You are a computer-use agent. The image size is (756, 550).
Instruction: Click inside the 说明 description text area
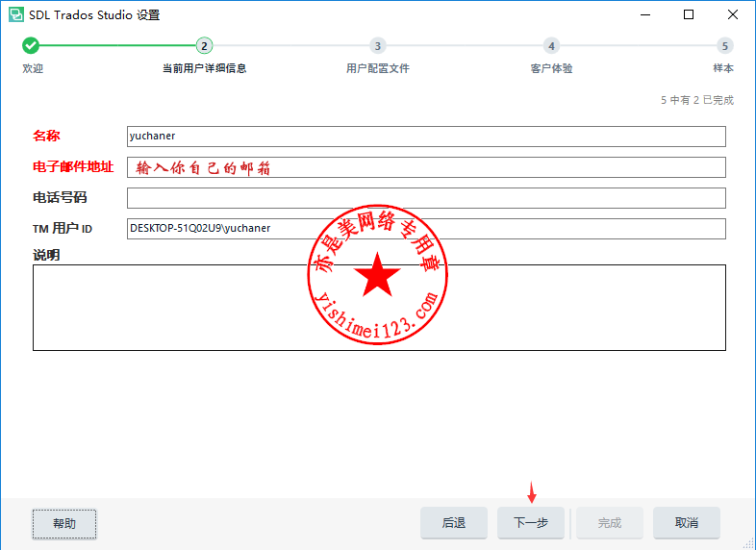click(379, 308)
